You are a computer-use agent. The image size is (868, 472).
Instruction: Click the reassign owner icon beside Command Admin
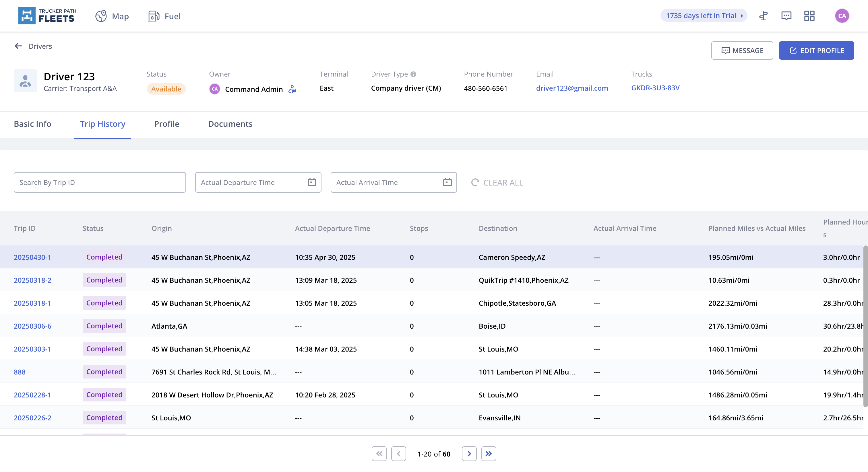tap(292, 89)
